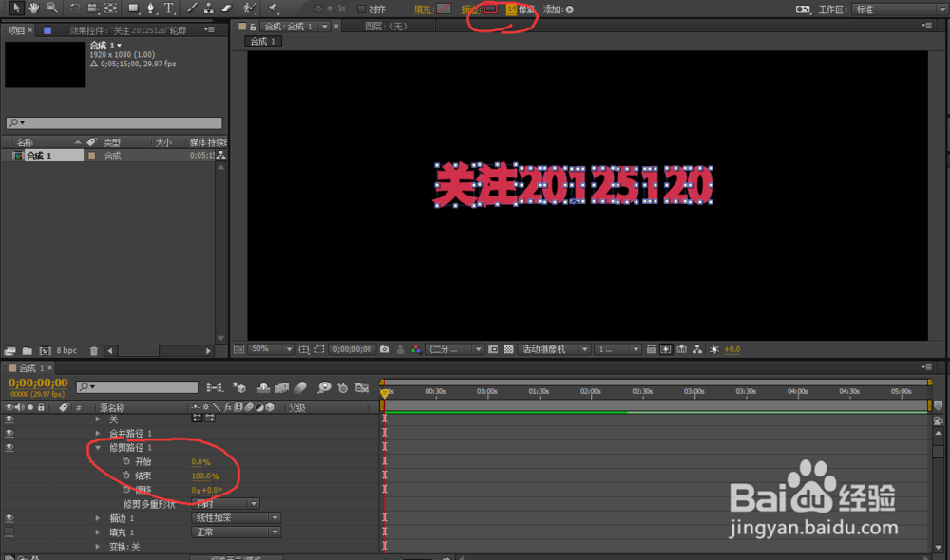The width and height of the screenshot is (950, 560).
Task: Hide the 关 layer eye toggle
Action: click(x=9, y=419)
